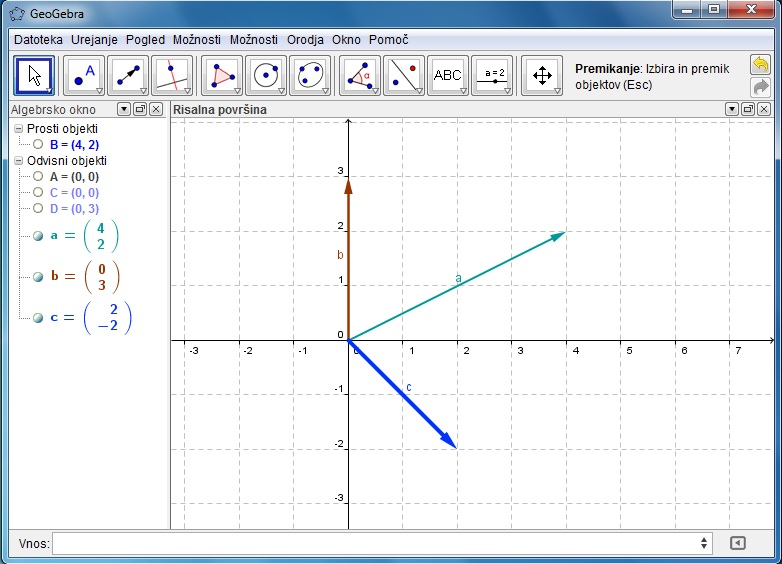
Task: Hide vector a in the algebra window
Action: (38, 235)
